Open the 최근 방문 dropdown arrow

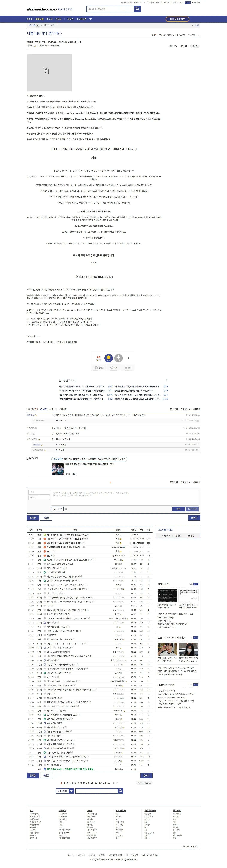[x=38, y=25]
